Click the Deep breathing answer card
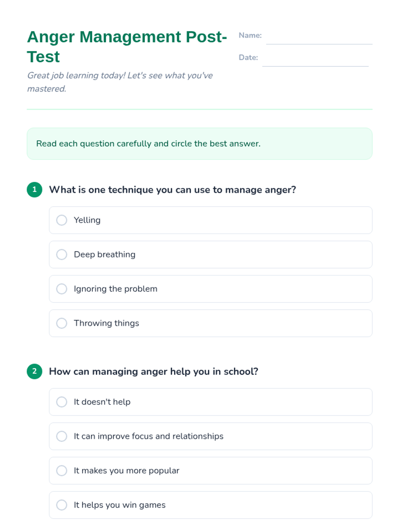This screenshot has width=399, height=532. (x=210, y=254)
